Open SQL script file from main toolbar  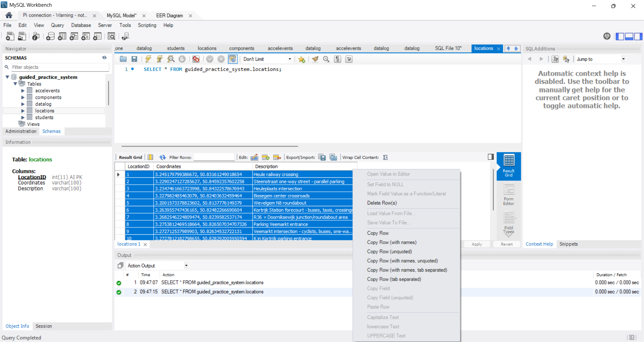[22, 36]
